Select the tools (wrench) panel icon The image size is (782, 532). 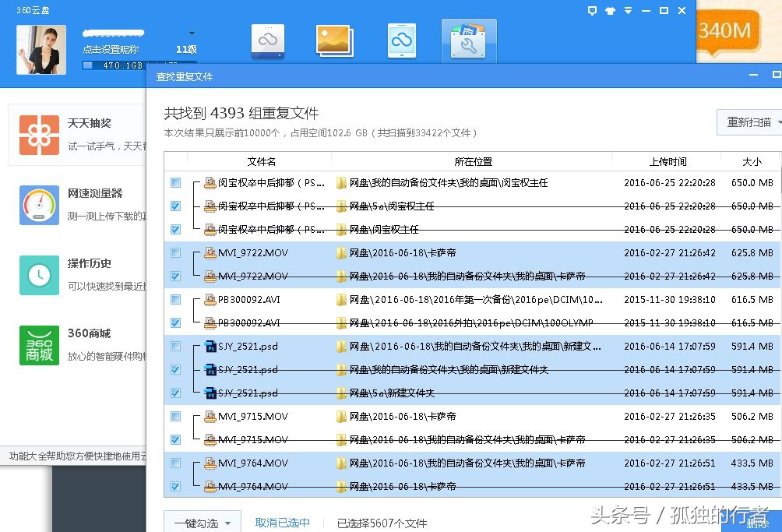pos(468,40)
